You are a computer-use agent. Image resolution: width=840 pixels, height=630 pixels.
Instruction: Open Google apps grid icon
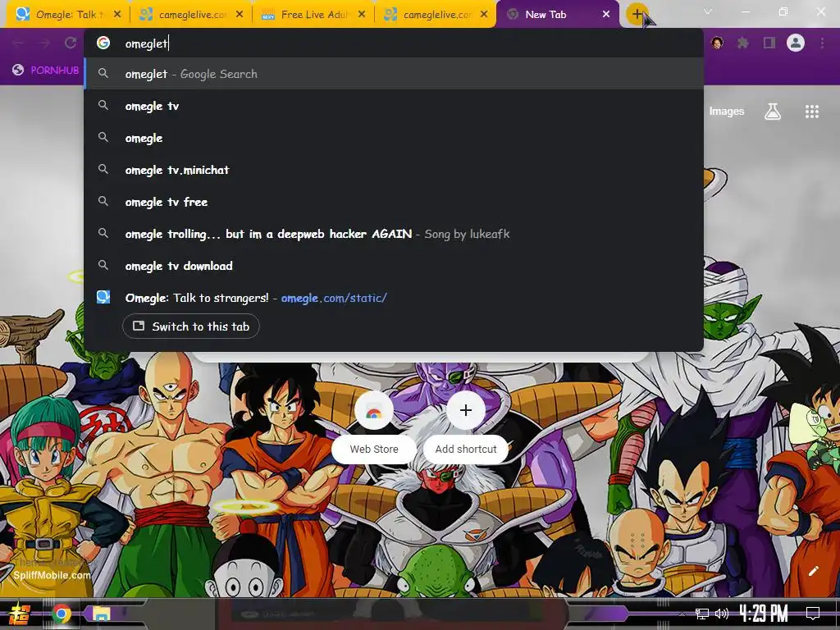coord(812,112)
